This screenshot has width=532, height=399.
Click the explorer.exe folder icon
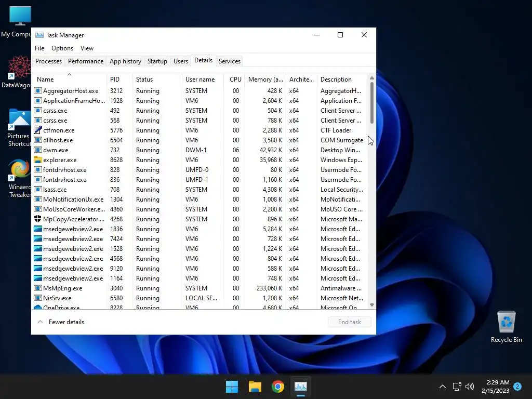[x=37, y=160]
